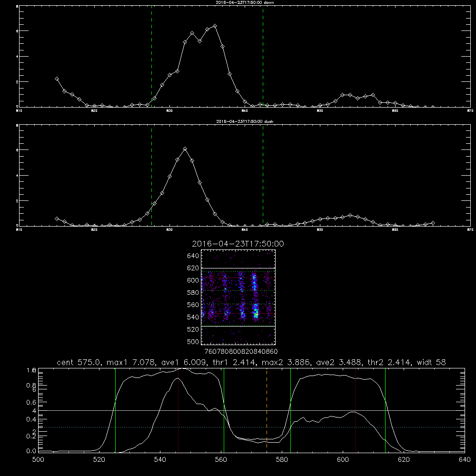476x476 pixels.
Task: Click bottom plot x-axis label '500'
Action: (x=38, y=460)
